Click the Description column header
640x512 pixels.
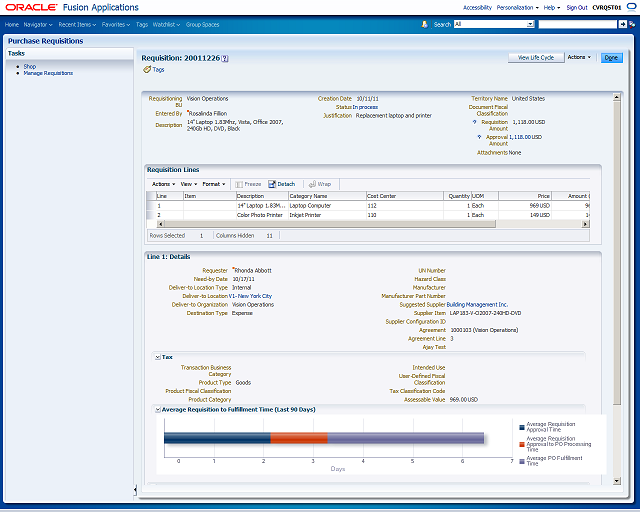[262, 196]
